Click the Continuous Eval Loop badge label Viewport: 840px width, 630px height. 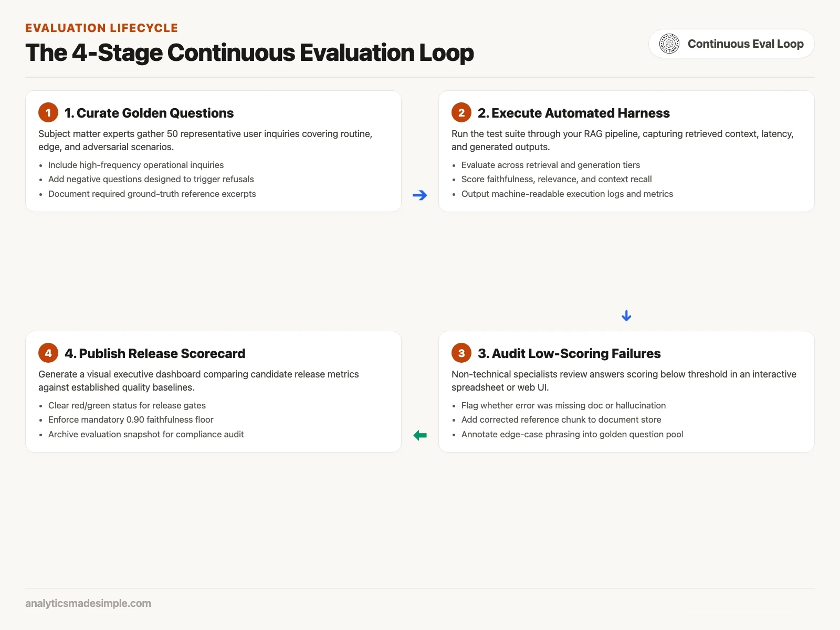click(745, 44)
